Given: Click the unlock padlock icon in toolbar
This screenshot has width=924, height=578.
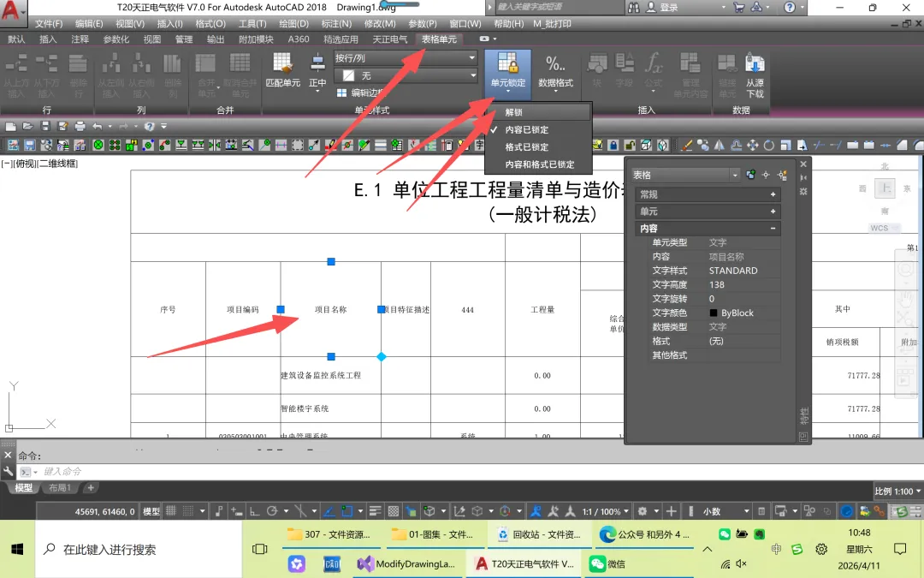Looking at the screenshot, I should pyautogui.click(x=630, y=145).
